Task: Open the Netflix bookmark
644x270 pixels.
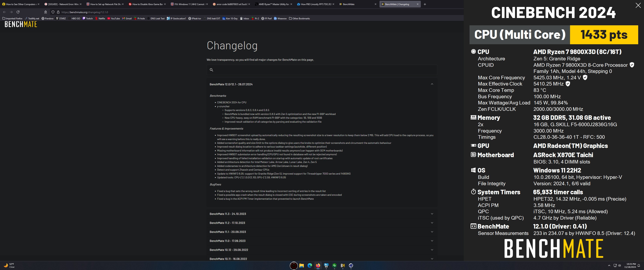Action: [x=100, y=19]
